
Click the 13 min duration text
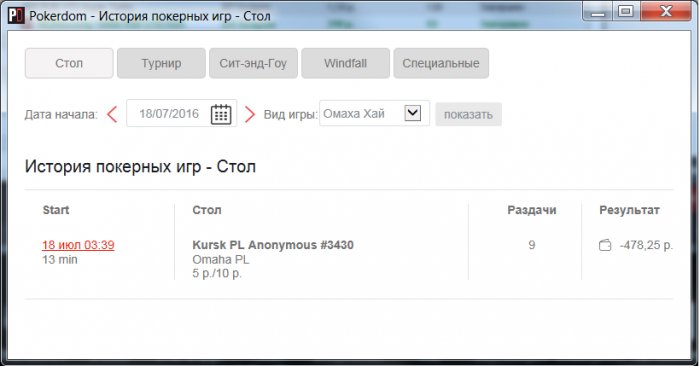point(60,259)
